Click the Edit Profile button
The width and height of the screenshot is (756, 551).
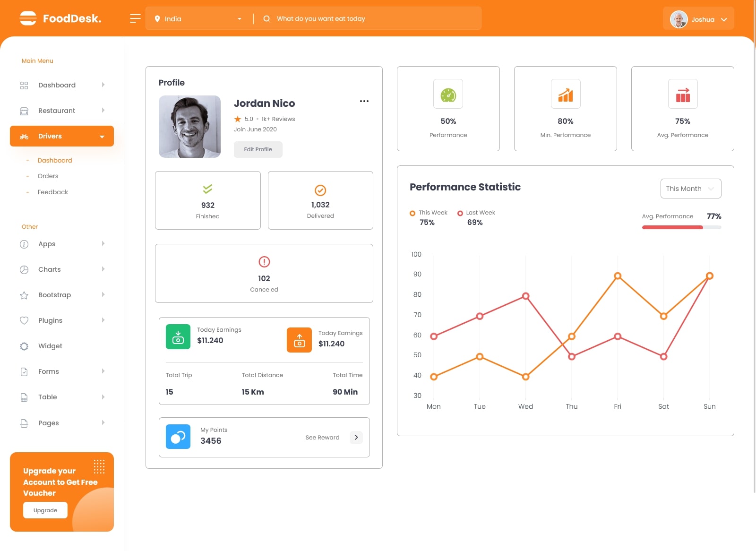click(258, 149)
